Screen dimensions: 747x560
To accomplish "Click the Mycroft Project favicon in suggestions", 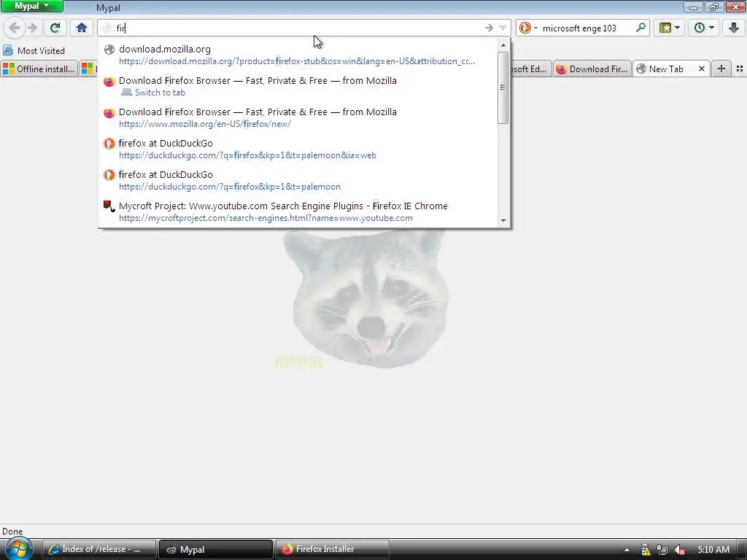I will (109, 206).
